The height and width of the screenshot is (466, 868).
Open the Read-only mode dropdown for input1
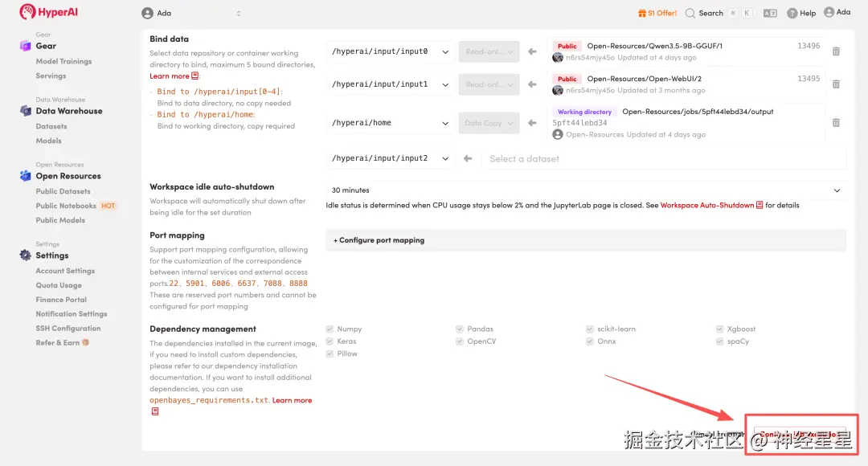coord(489,84)
